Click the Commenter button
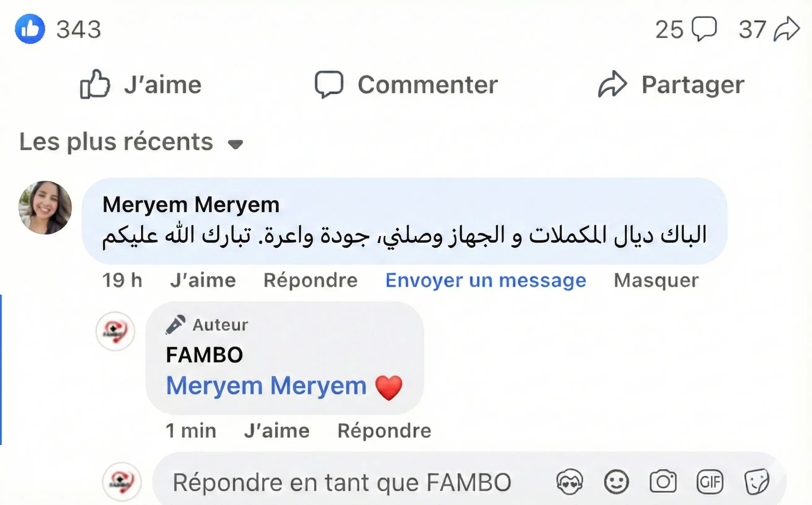 point(406,84)
